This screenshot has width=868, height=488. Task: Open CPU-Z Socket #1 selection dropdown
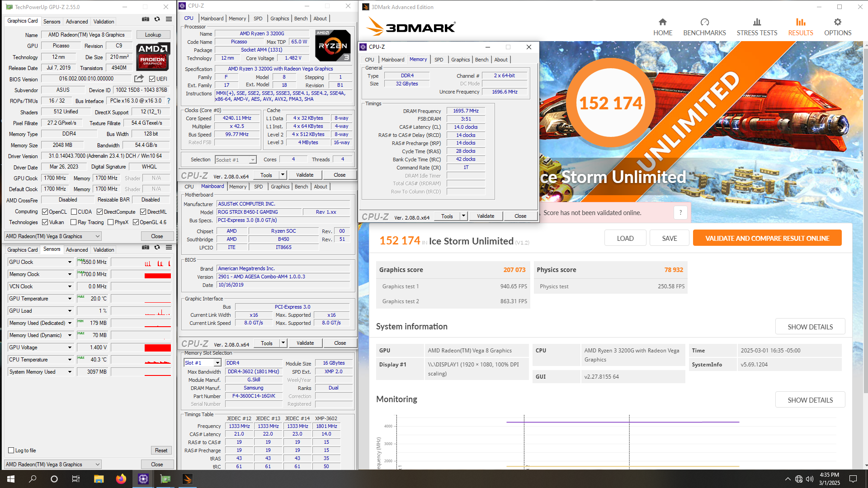pyautogui.click(x=236, y=160)
